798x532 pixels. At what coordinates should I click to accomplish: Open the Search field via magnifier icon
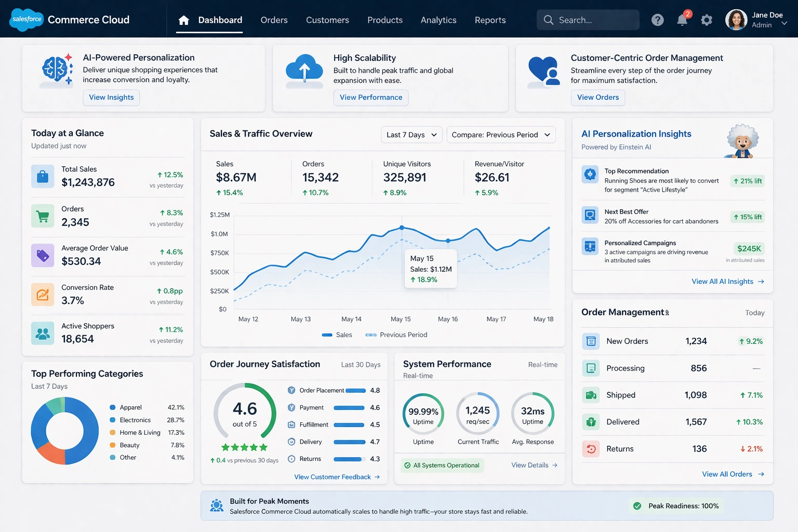pos(549,20)
